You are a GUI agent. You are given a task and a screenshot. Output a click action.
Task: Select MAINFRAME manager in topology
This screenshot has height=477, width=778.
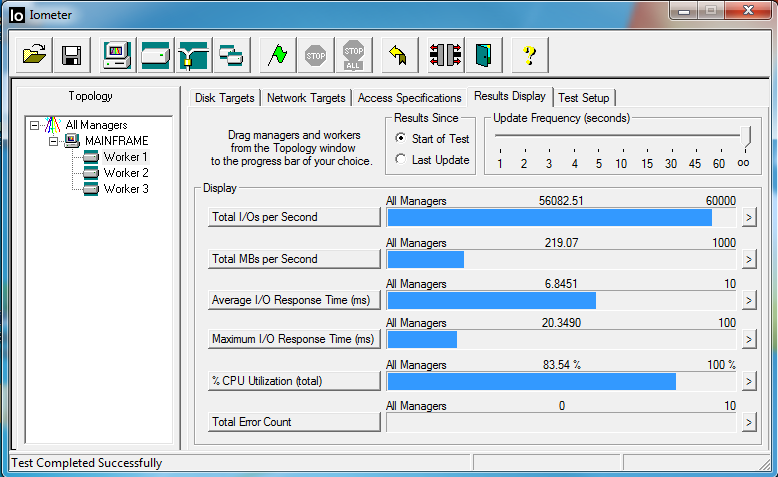point(116,141)
